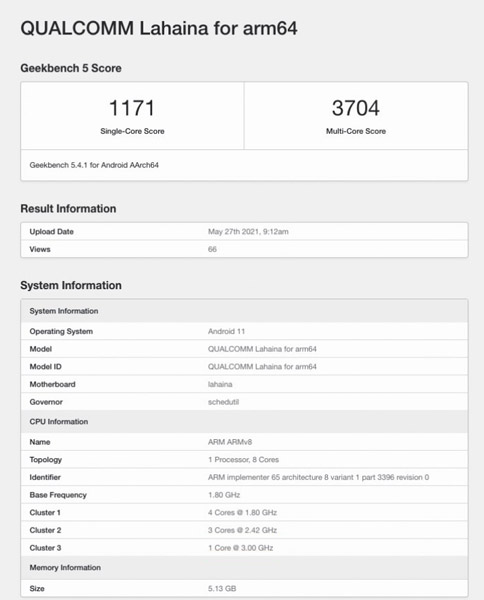Click the System Information table header row
Image resolution: width=484 pixels, height=600 pixels.
click(244, 311)
